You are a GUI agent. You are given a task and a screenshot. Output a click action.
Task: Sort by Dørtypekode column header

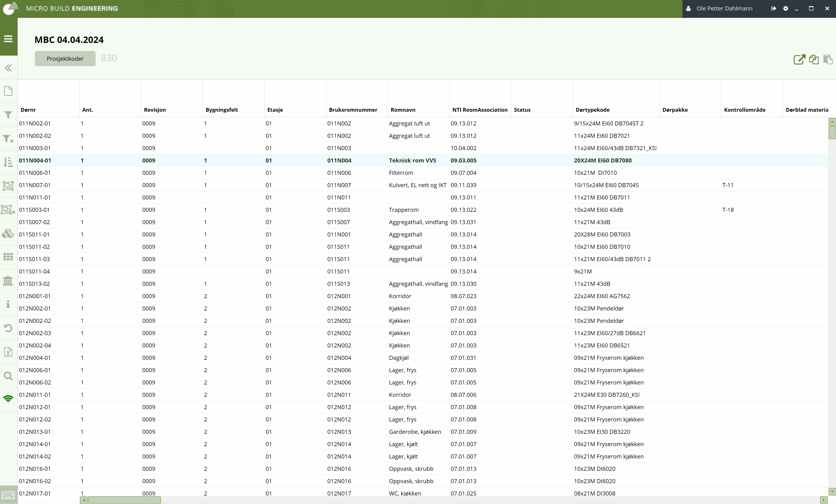[x=592, y=110]
